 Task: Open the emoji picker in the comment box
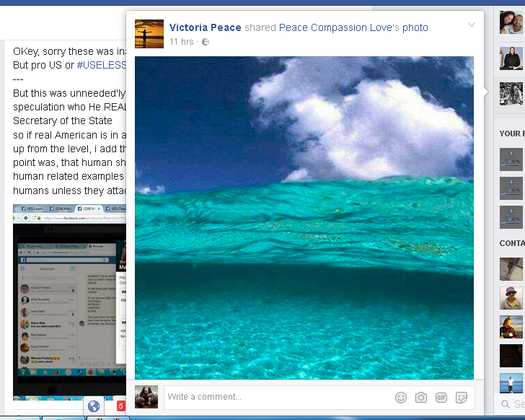[401, 398]
